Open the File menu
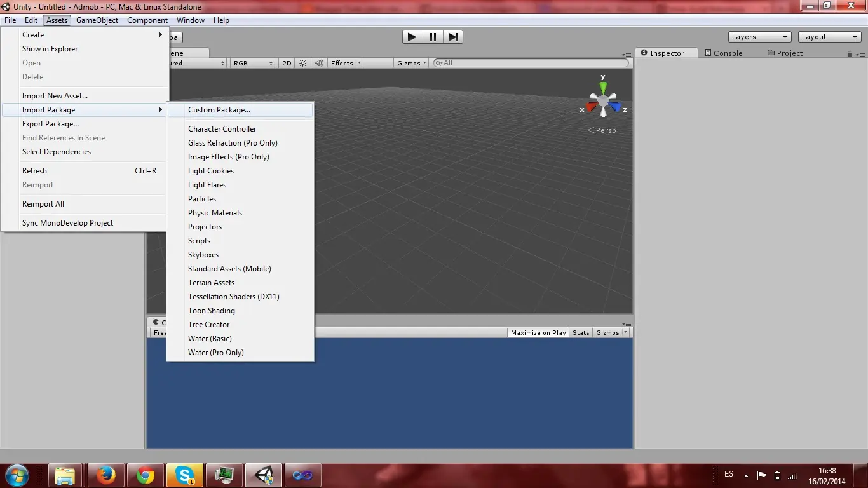The image size is (868, 488). 10,20
